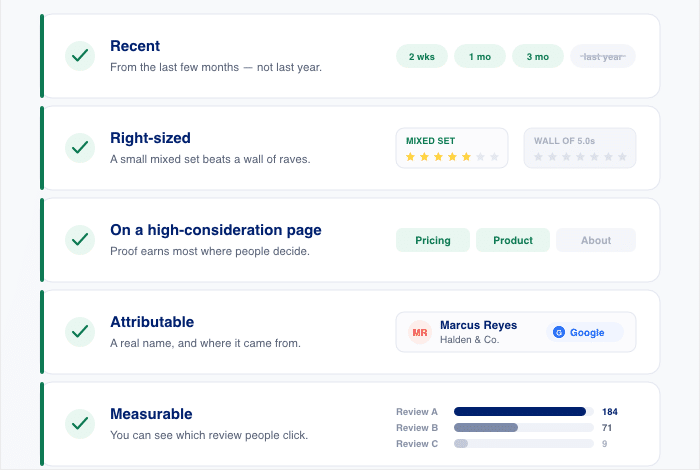
Task: Click the first grey star in WALL OF 5.0s
Action: 538,157
